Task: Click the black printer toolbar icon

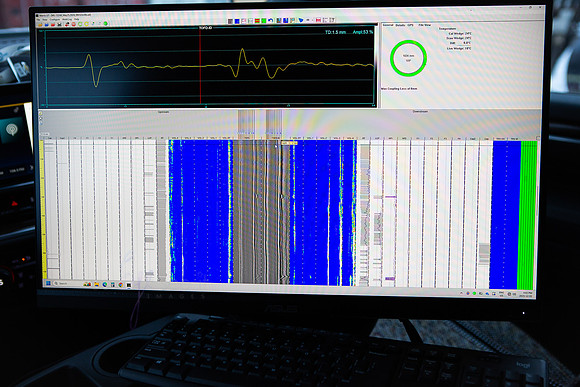Action: point(59,24)
